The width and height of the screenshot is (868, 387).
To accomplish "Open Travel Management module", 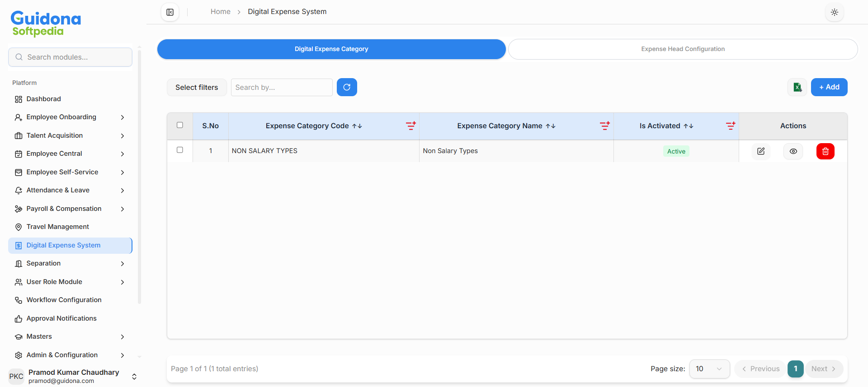I will pos(70,227).
